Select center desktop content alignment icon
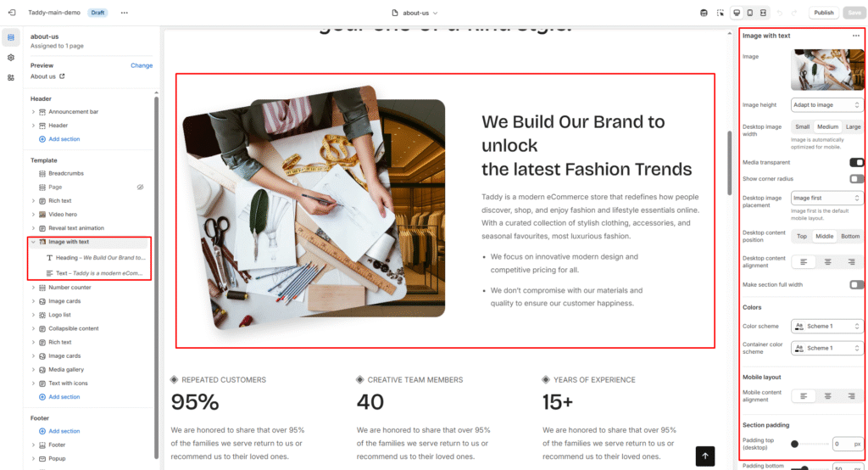 pyautogui.click(x=827, y=261)
